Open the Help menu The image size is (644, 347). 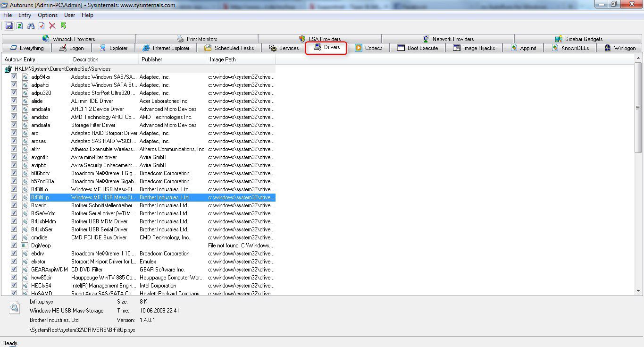pyautogui.click(x=87, y=15)
